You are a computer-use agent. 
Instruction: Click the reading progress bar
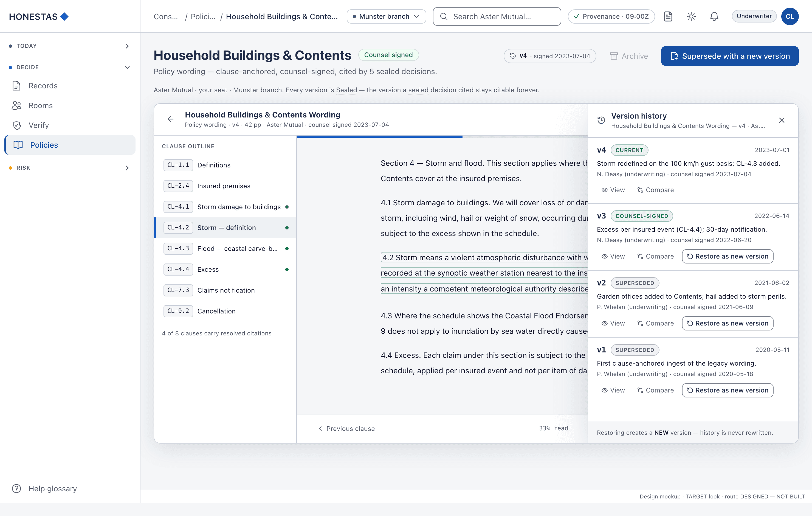pos(442,137)
